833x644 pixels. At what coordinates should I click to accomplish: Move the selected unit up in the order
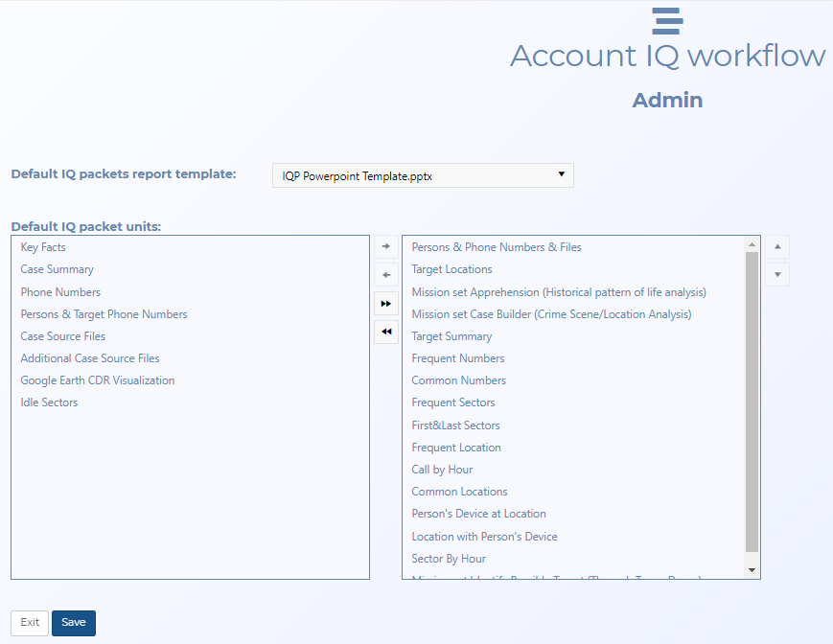point(776,246)
